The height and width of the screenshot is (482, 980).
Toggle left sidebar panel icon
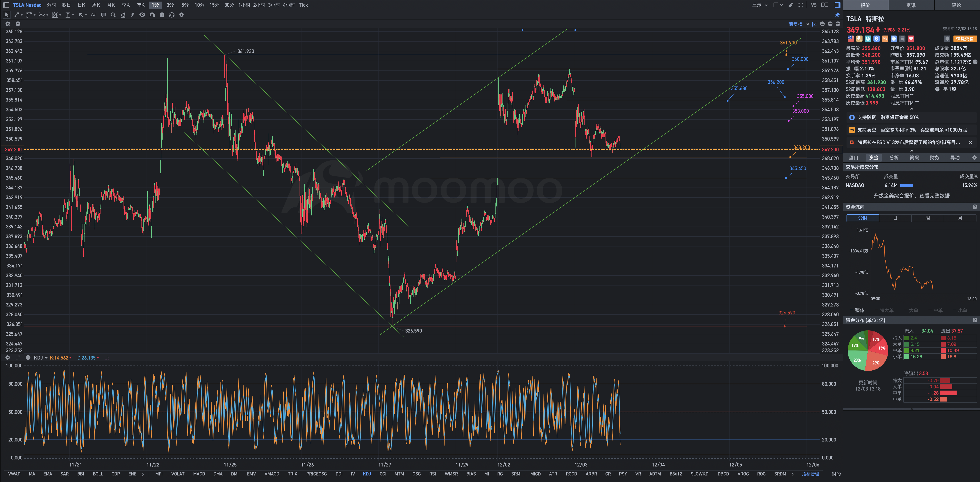coord(6,5)
